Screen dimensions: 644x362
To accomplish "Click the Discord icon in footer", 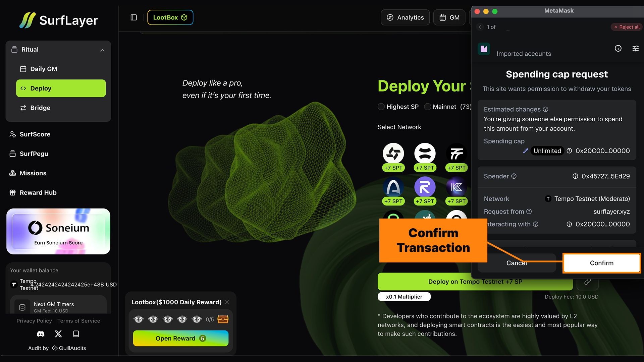I will point(41,334).
